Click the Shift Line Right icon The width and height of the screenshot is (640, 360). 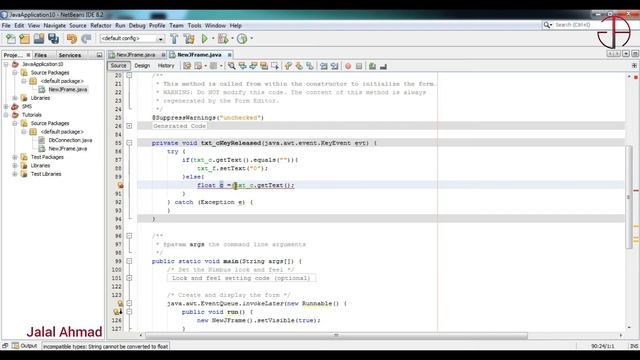coord(334,66)
